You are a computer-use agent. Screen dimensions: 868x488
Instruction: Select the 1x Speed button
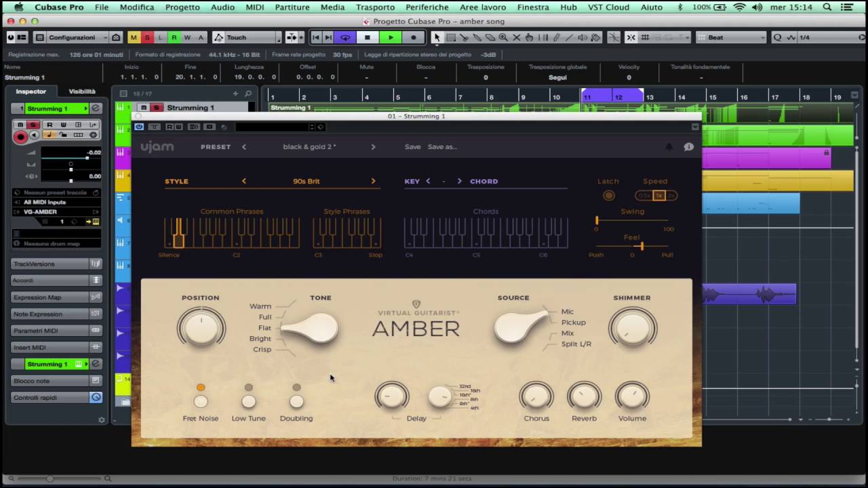(x=658, y=195)
